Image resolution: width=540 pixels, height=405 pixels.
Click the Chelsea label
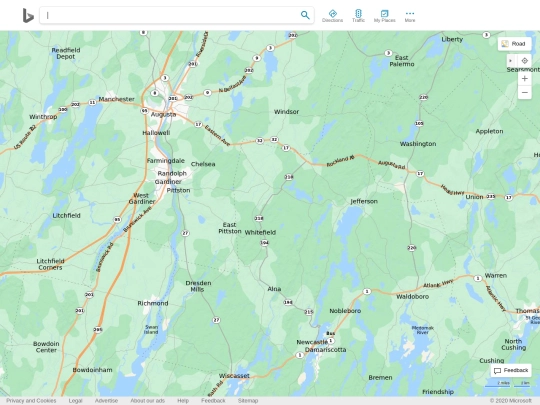pyautogui.click(x=203, y=164)
